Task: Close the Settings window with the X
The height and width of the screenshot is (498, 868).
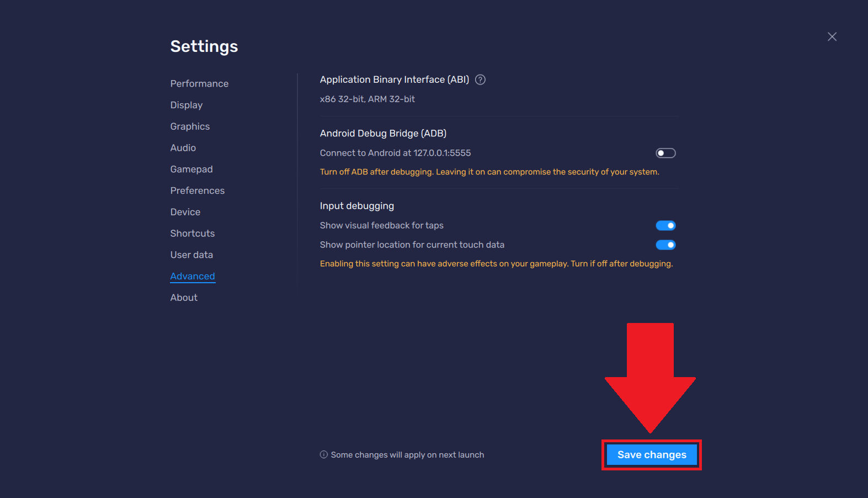Action: click(x=832, y=36)
